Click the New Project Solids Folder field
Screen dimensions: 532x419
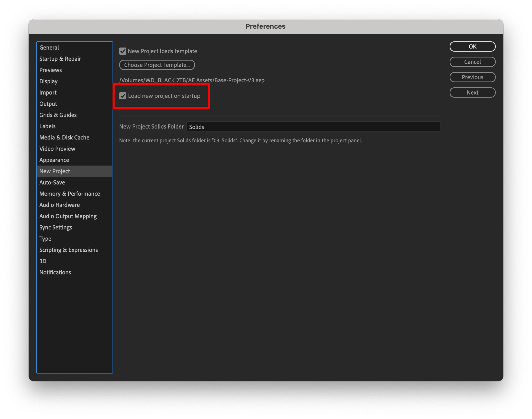point(313,127)
